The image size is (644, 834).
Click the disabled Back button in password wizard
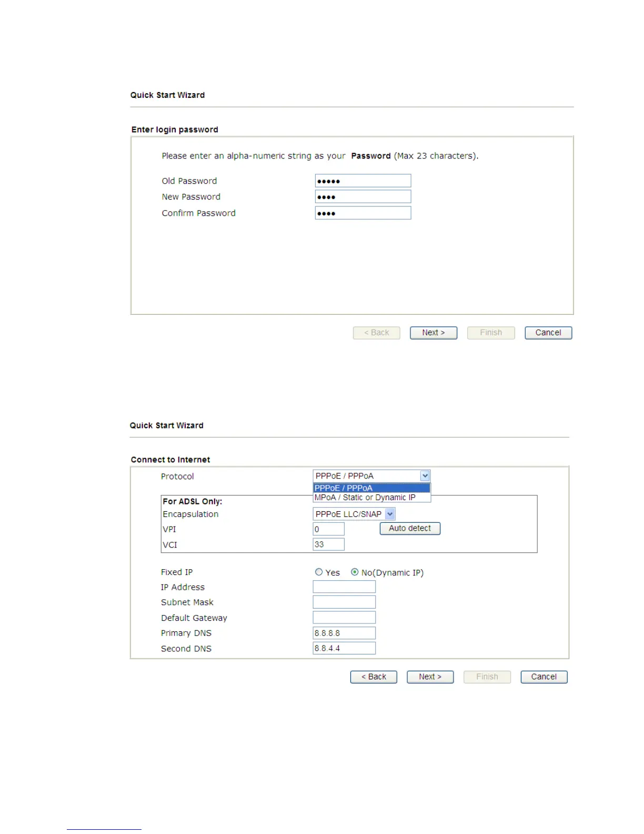pyautogui.click(x=377, y=333)
